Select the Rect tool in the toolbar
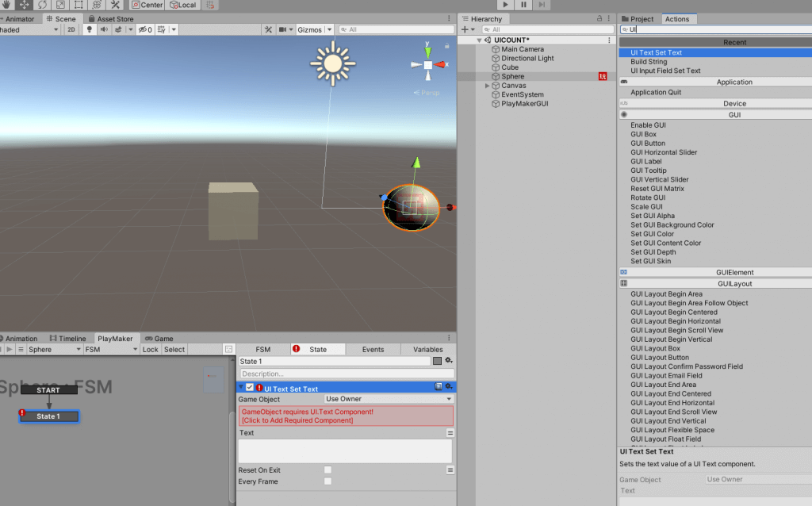The width and height of the screenshot is (812, 506). point(79,5)
